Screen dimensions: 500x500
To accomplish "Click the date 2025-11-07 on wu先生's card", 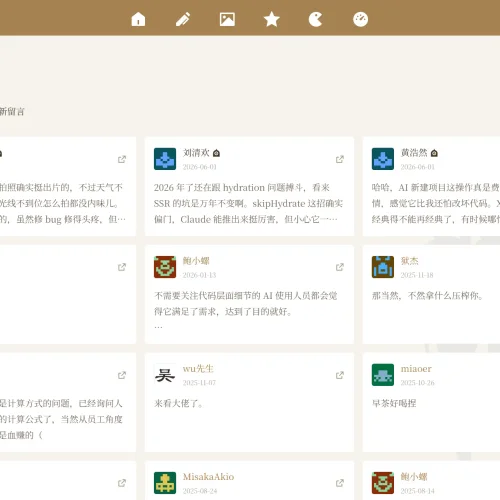I will pyautogui.click(x=199, y=383).
